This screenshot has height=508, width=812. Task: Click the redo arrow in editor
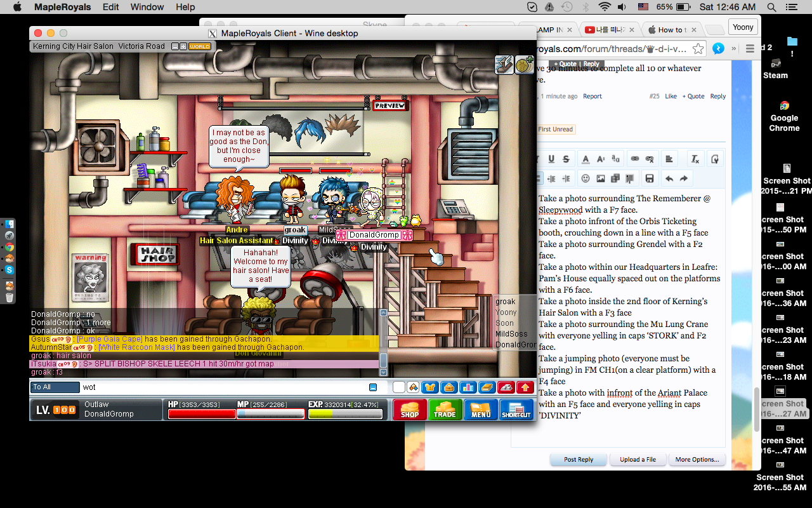click(684, 178)
